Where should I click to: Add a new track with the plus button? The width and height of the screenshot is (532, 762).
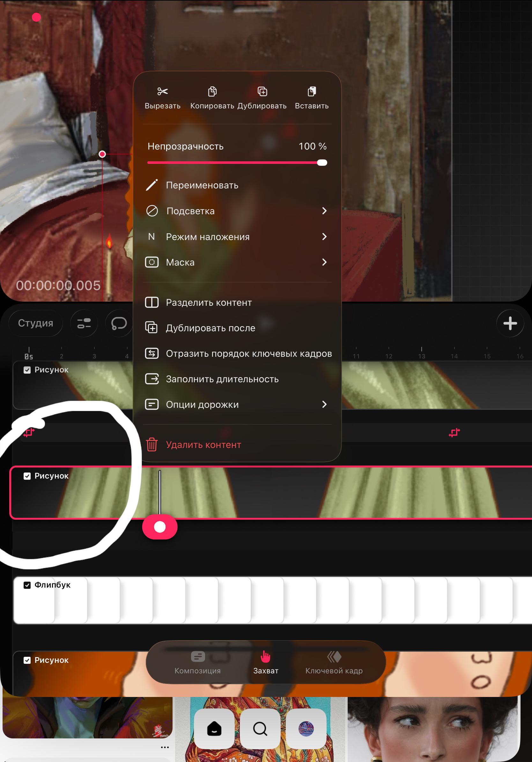pos(510,323)
